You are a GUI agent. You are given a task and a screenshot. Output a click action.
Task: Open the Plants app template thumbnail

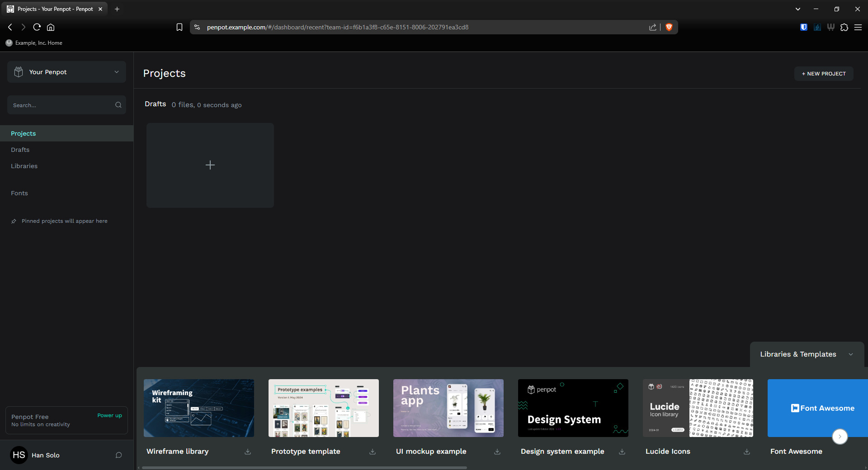[x=448, y=408]
